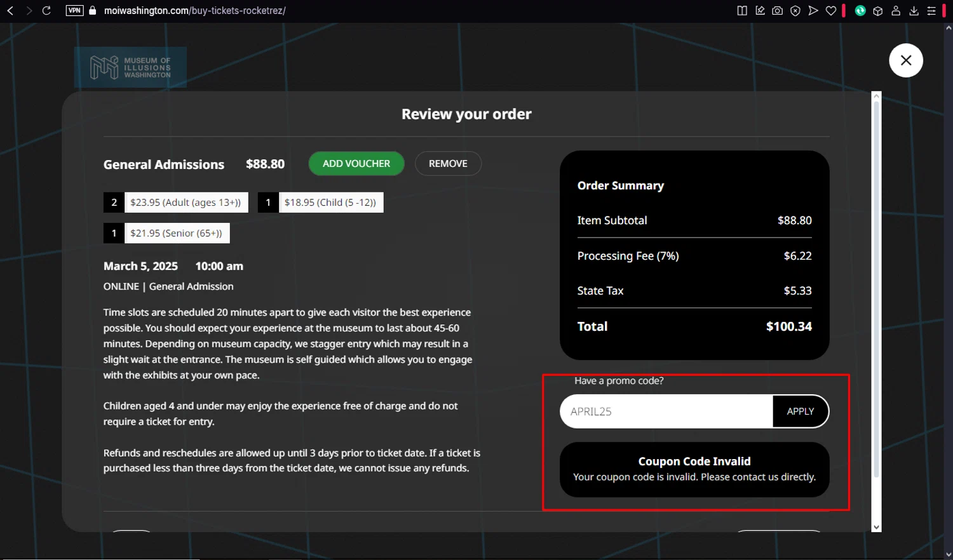The width and height of the screenshot is (953, 560).
Task: View site security lock info
Action: (93, 11)
